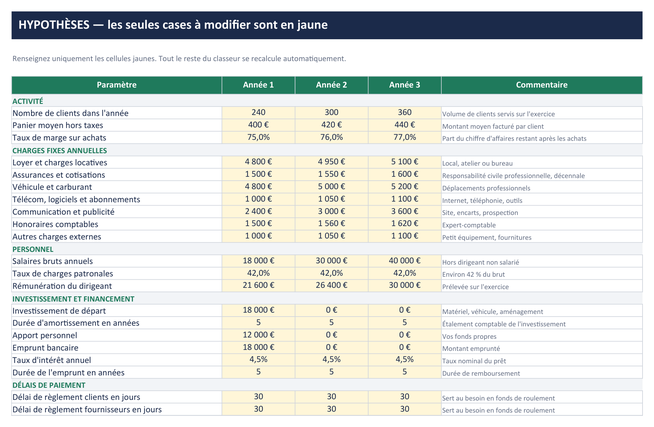
Task: Select the ACTIVITÉ section heading row
Action: [327, 101]
